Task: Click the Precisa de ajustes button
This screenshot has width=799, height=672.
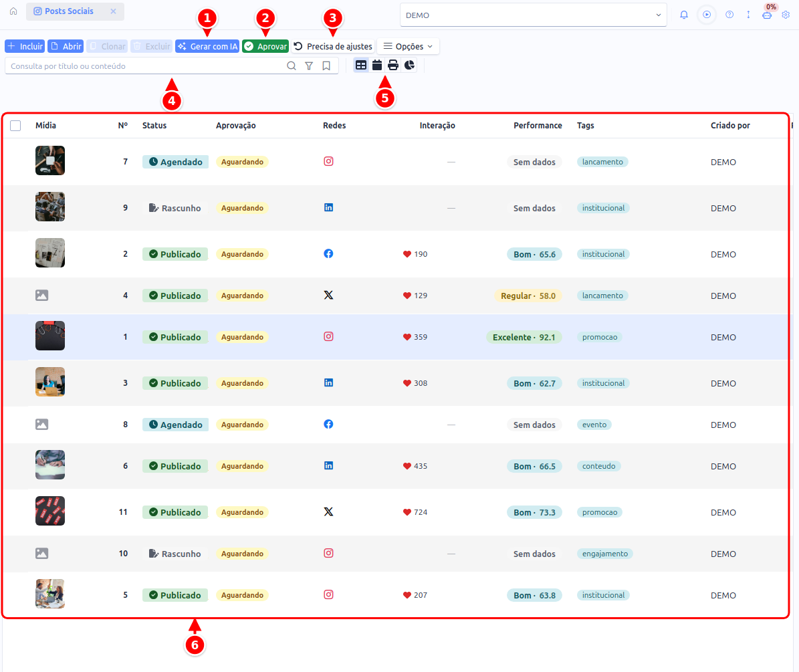Action: (x=333, y=46)
